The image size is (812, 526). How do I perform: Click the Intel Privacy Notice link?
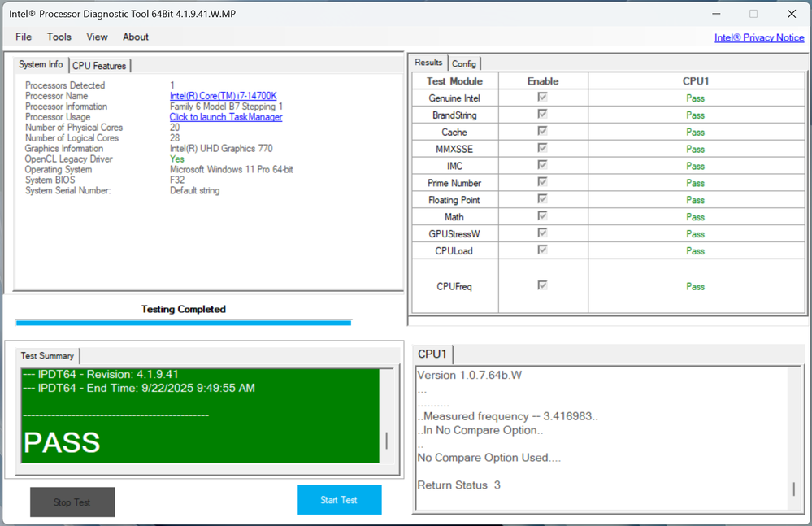[x=758, y=37]
